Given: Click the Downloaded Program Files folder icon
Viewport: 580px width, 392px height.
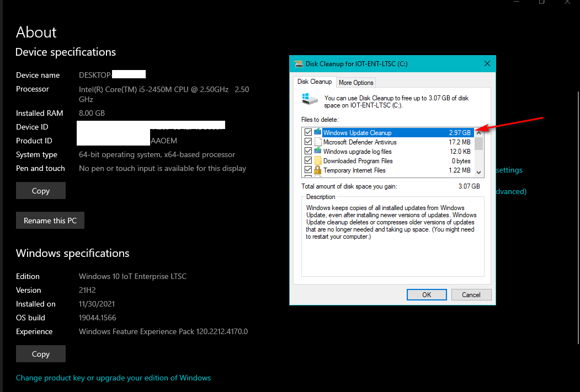Looking at the screenshot, I should 318,161.
